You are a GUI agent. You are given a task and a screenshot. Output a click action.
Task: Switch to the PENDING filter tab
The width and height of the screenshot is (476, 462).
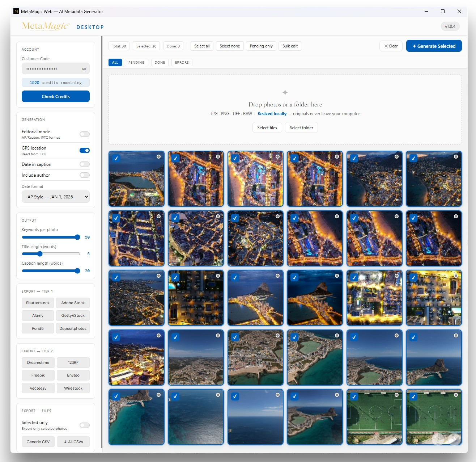pyautogui.click(x=136, y=63)
